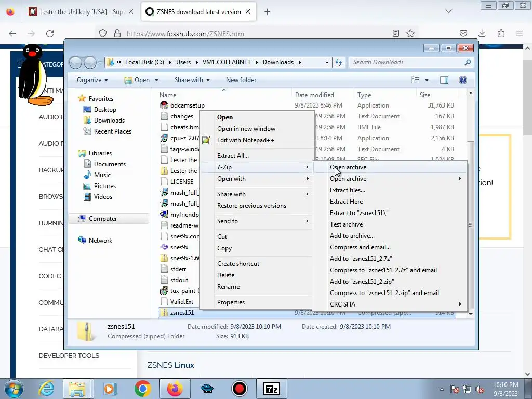Open the Windows Start button

click(14, 389)
